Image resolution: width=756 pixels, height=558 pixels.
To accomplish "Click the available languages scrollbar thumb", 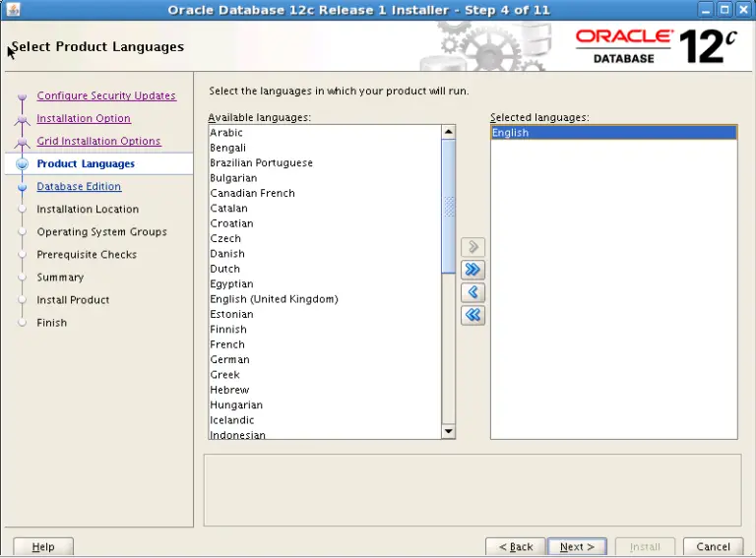I will [449, 207].
